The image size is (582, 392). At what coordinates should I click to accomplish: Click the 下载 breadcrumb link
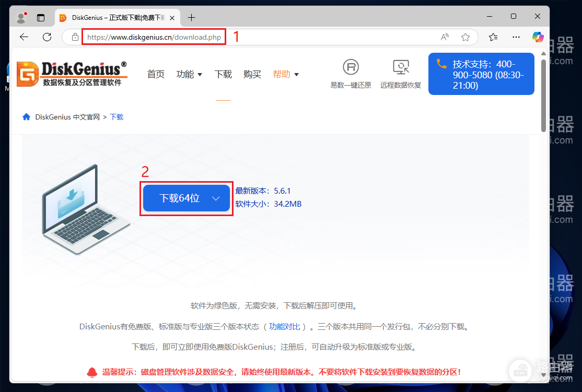[117, 117]
